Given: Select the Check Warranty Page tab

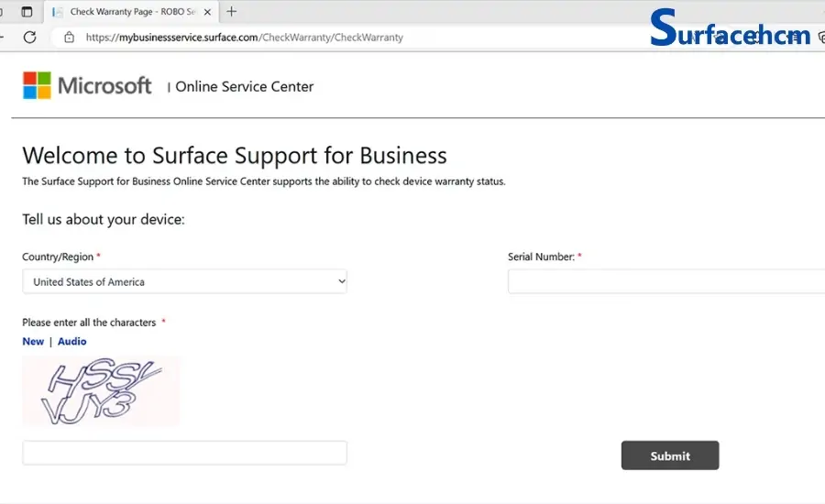Looking at the screenshot, I should tap(131, 12).
